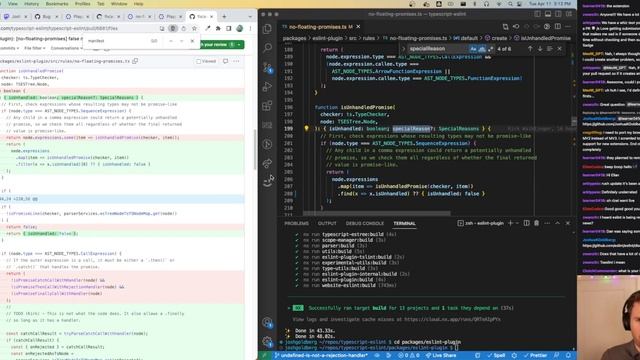The height and width of the screenshot is (360, 640).
Task: Open Accounts menu in VS Code activity bar
Action: pos(267,322)
